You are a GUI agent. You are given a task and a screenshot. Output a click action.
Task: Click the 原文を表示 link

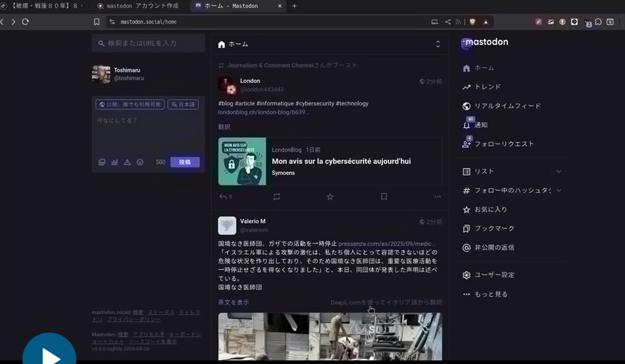233,302
